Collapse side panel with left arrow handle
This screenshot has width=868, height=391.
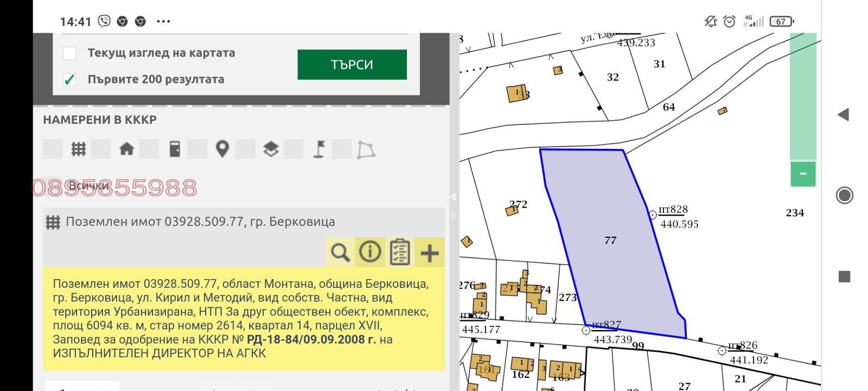[454, 197]
